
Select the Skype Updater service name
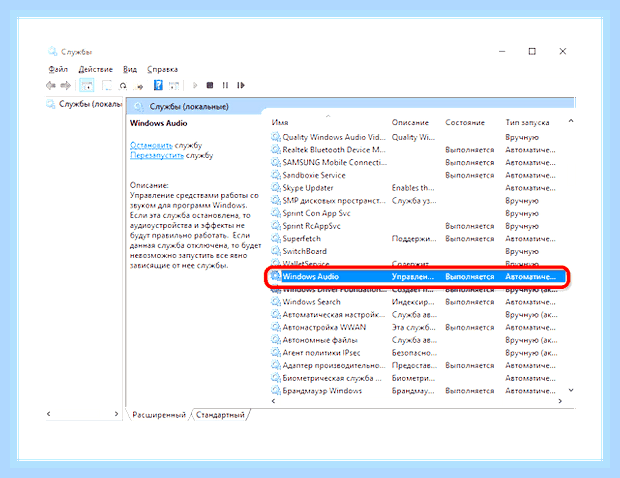(x=308, y=188)
